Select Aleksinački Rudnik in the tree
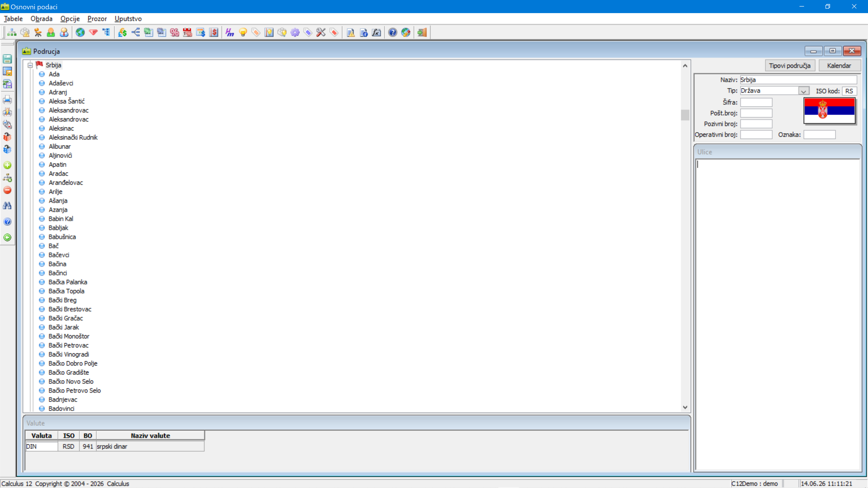 tap(73, 137)
